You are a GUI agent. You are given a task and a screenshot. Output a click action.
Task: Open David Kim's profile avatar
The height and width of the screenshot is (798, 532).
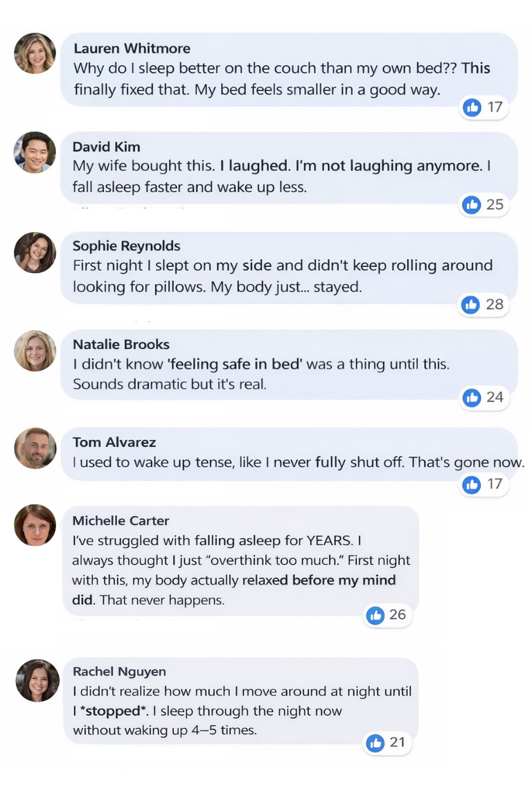tap(35, 152)
